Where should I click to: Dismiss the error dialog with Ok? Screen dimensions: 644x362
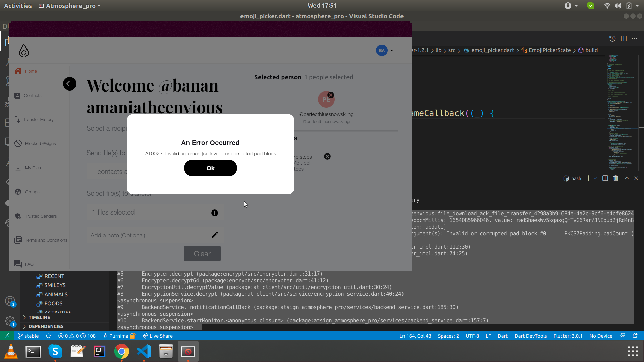[x=210, y=168]
